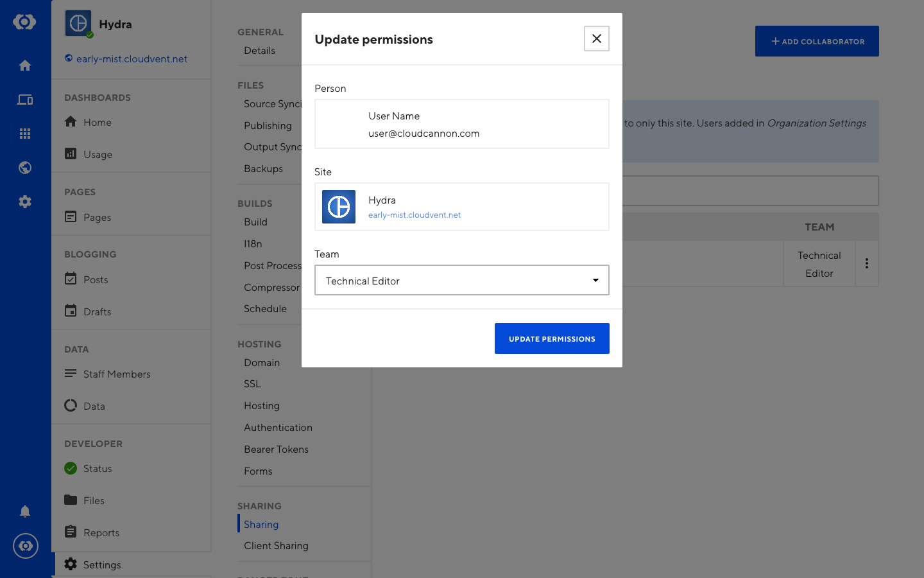Click Technical Editor cell in collaborators table
The width and height of the screenshot is (924, 578).
[x=819, y=264]
